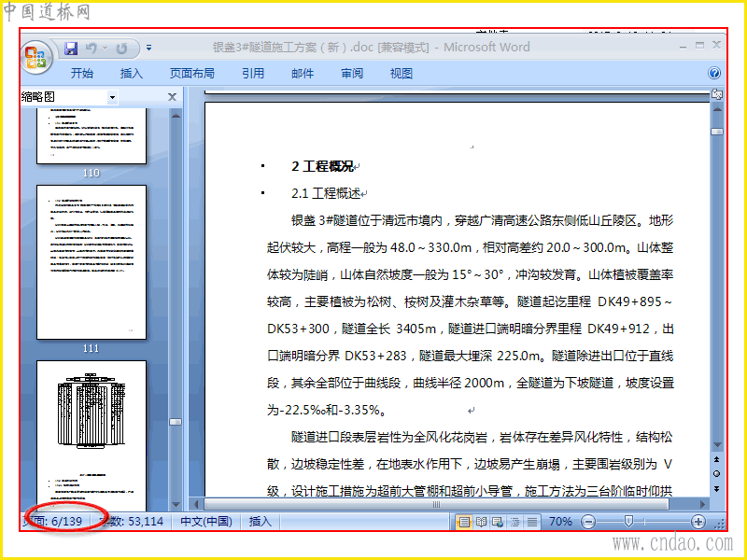
Task: Click the zoom in plus button
Action: 698,523
